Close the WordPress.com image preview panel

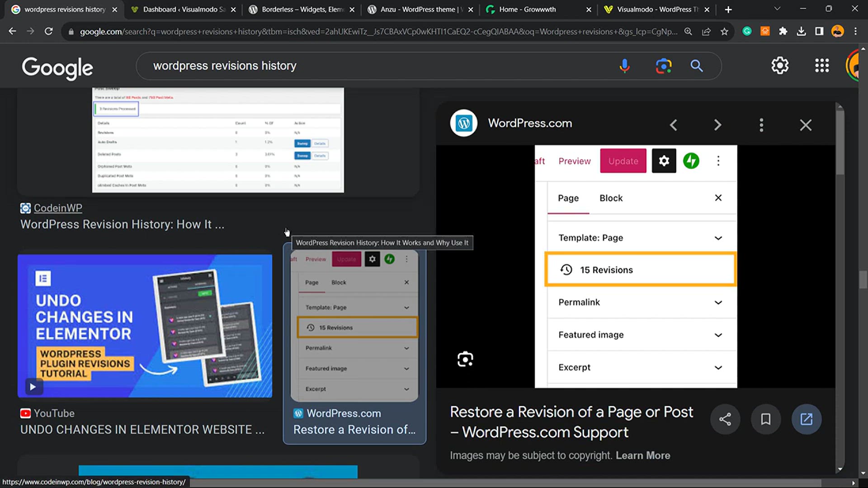806,125
